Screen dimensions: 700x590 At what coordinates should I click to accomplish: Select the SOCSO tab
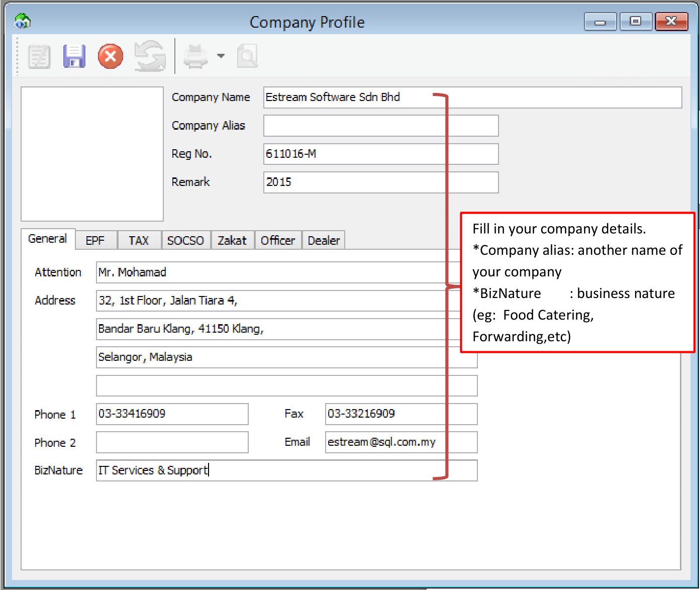coord(185,241)
